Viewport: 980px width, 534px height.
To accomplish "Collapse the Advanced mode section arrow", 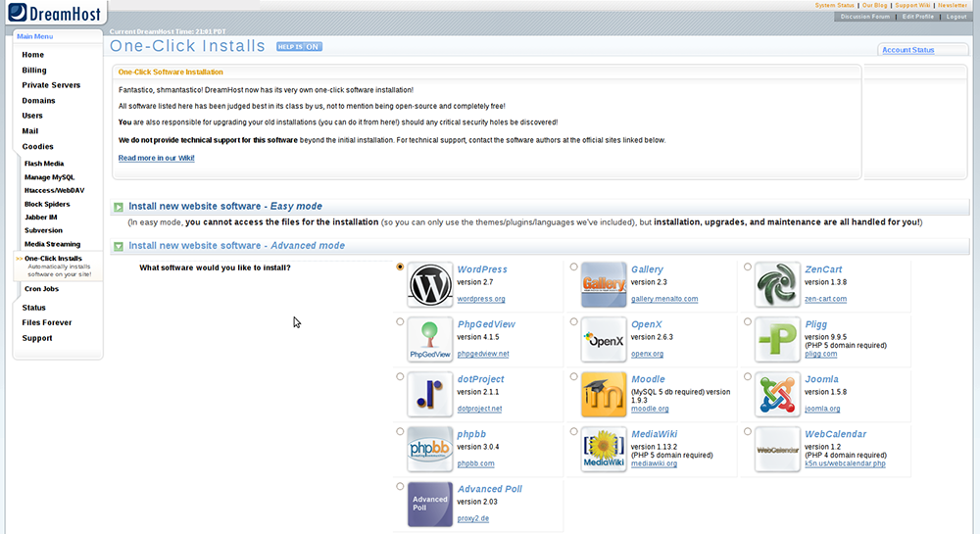I will 119,246.
